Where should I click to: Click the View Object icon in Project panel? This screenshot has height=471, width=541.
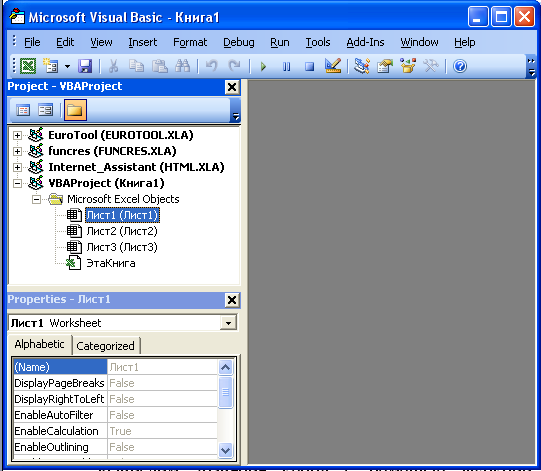46,110
